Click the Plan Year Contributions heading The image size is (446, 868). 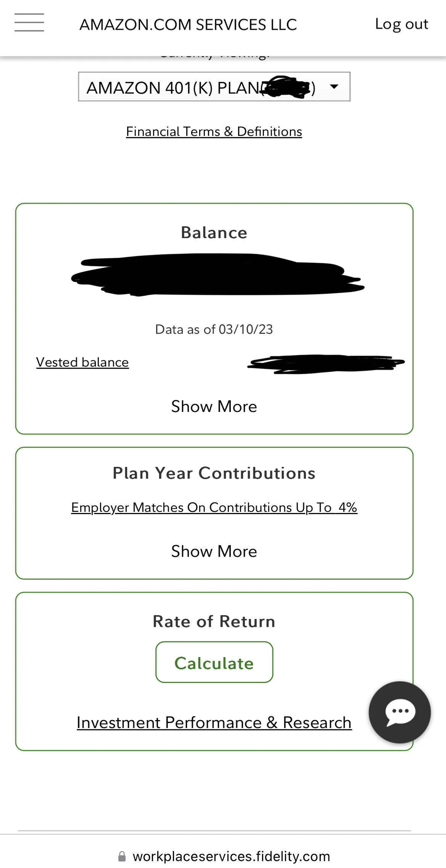[214, 473]
